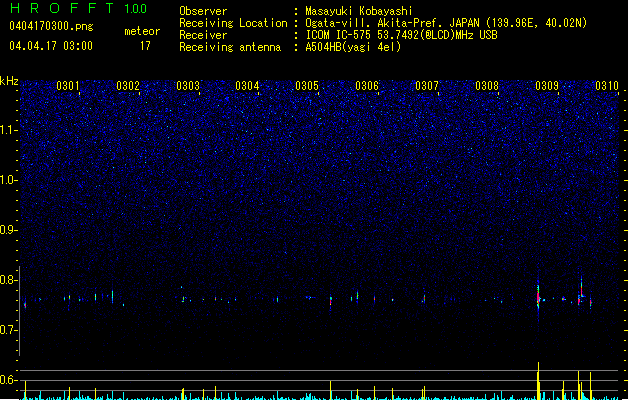This screenshot has width=629, height=400.
Task: Click the 0307 time marker
Action: point(427,86)
